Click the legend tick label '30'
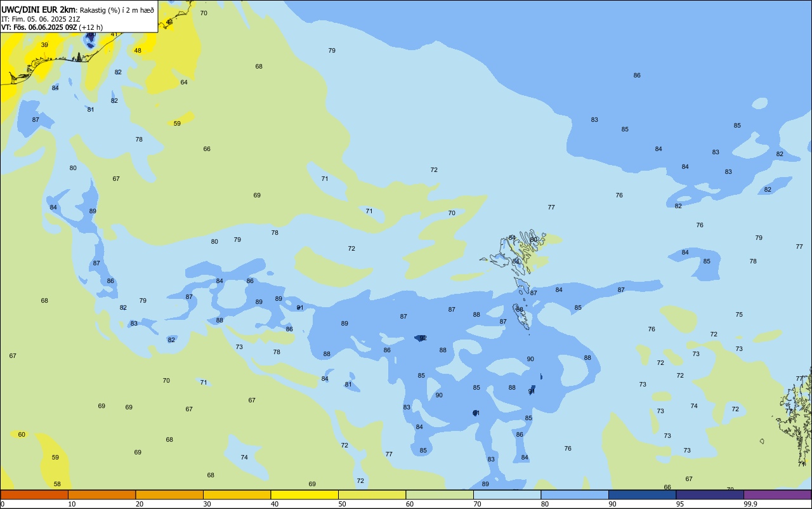This screenshot has height=509, width=812. tap(207, 504)
